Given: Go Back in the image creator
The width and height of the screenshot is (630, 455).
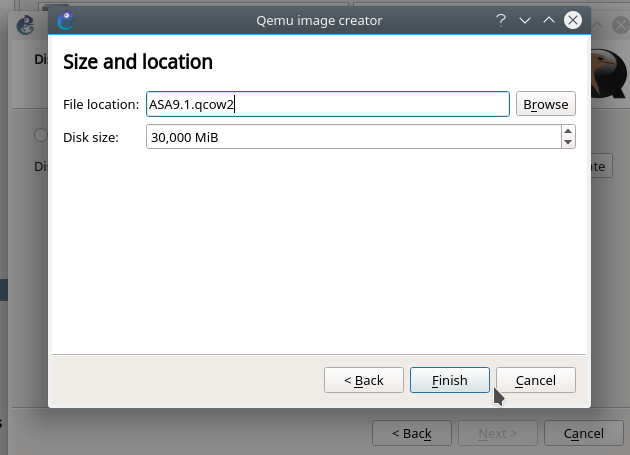Looking at the screenshot, I should (364, 380).
